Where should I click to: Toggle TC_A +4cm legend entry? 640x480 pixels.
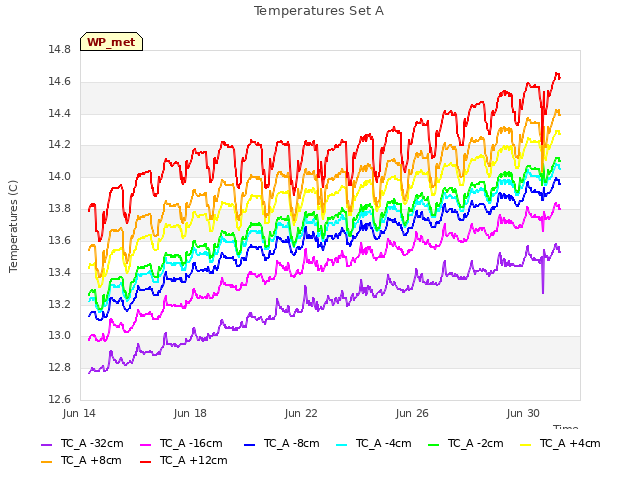pyautogui.click(x=560, y=444)
